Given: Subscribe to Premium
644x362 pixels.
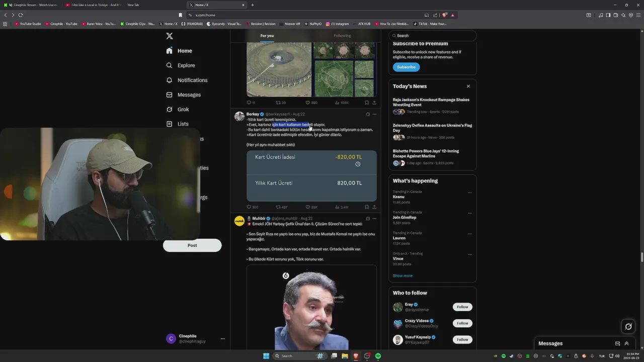Looking at the screenshot, I should pyautogui.click(x=406, y=67).
